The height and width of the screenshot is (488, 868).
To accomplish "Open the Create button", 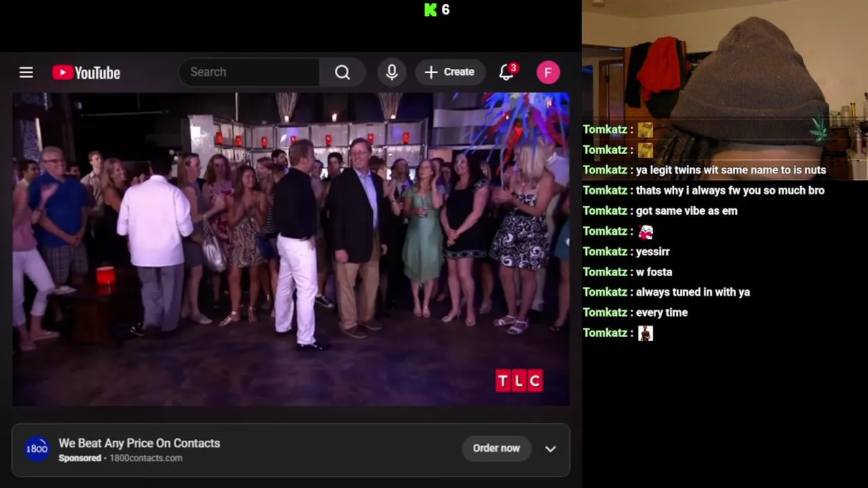I will tap(449, 72).
